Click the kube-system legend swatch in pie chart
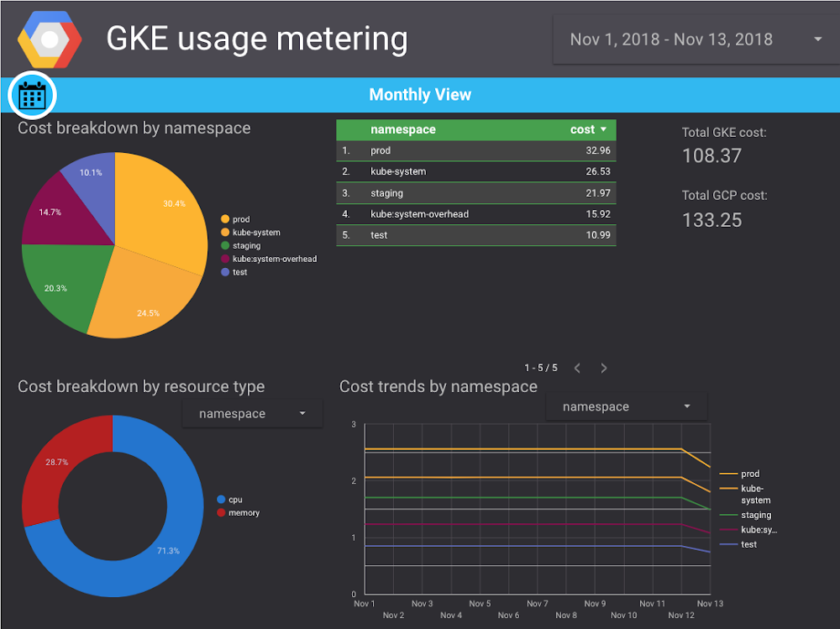Screen dimensions: 840x629 [x=225, y=233]
